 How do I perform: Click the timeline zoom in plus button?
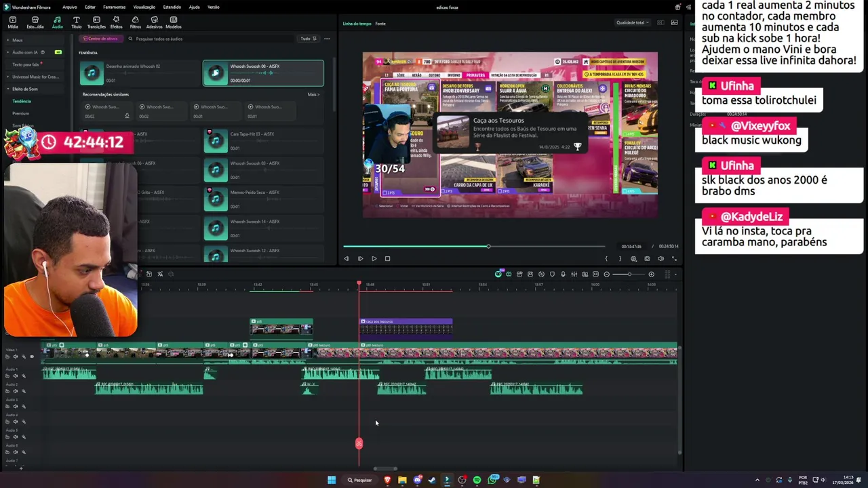click(651, 274)
